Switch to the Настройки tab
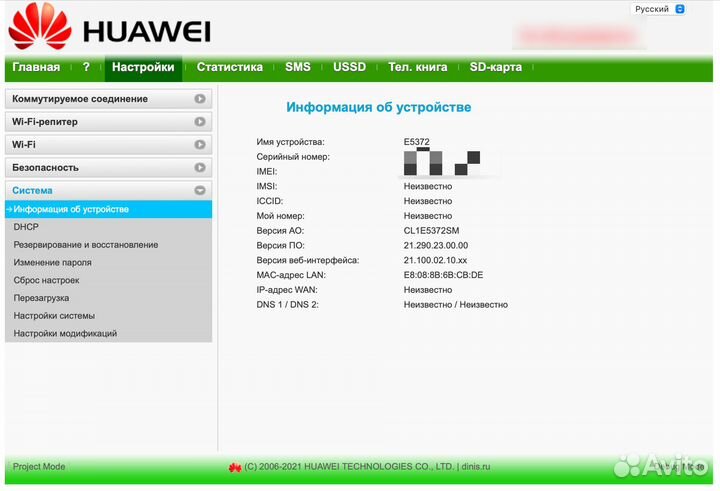Viewport: 720px width, 491px height. [143, 67]
